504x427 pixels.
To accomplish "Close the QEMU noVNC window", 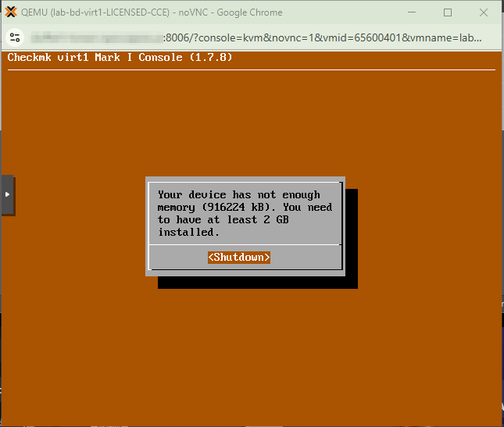I will pos(484,12).
